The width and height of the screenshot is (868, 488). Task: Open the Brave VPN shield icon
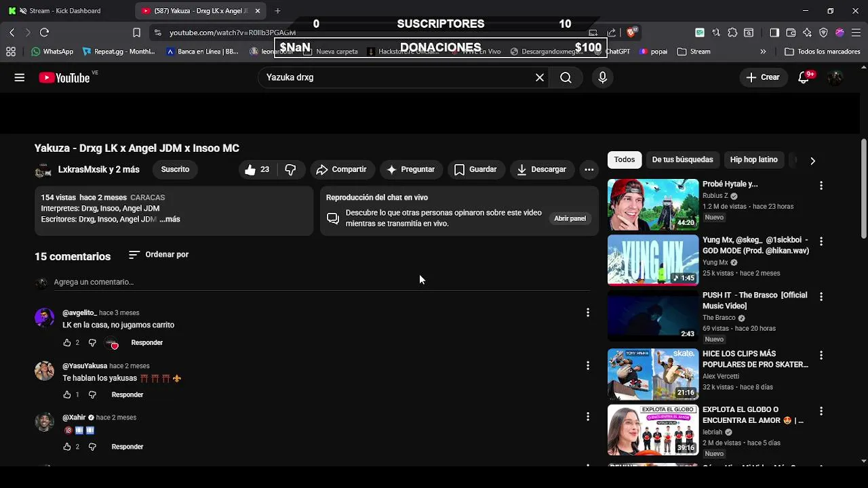pos(823,33)
